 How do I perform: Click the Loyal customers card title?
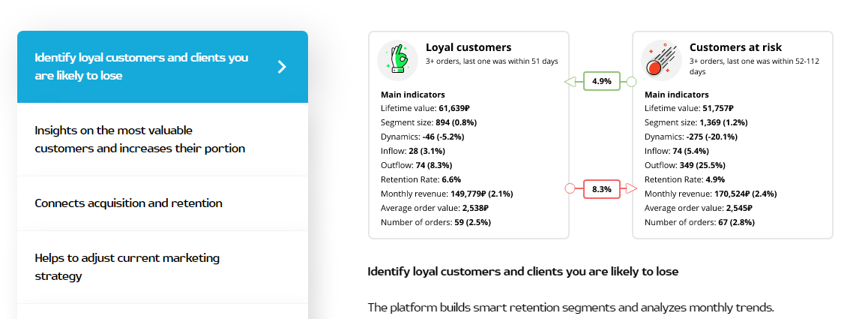click(468, 47)
